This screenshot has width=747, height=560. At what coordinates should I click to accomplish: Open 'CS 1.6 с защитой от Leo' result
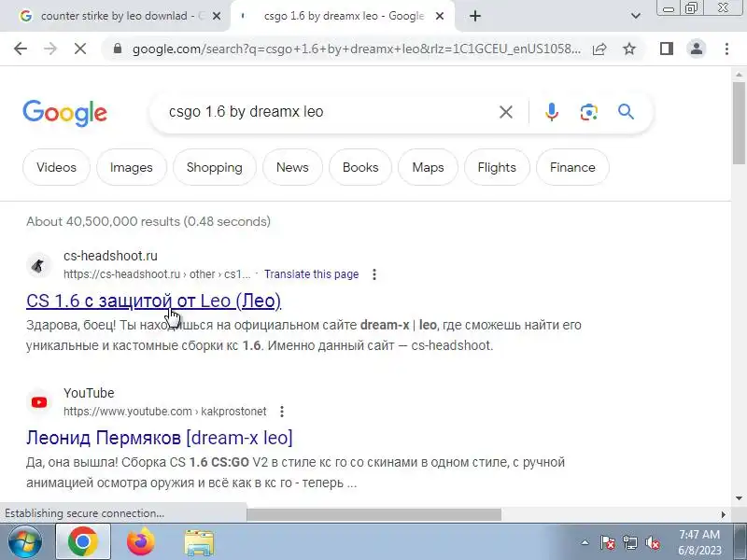tap(153, 301)
